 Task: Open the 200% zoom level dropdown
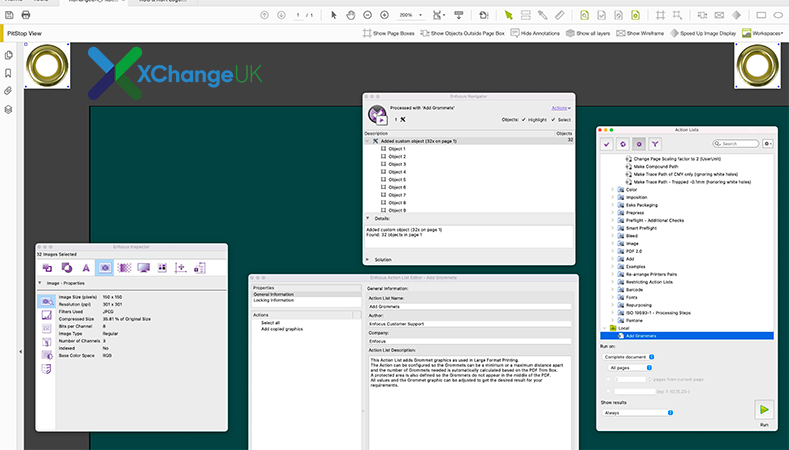click(411, 15)
